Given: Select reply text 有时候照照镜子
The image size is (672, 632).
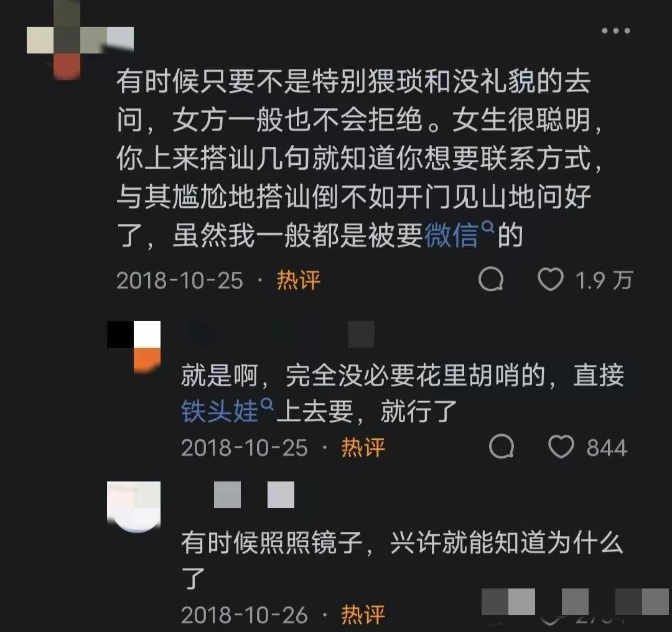Looking at the screenshot, I should (401, 560).
